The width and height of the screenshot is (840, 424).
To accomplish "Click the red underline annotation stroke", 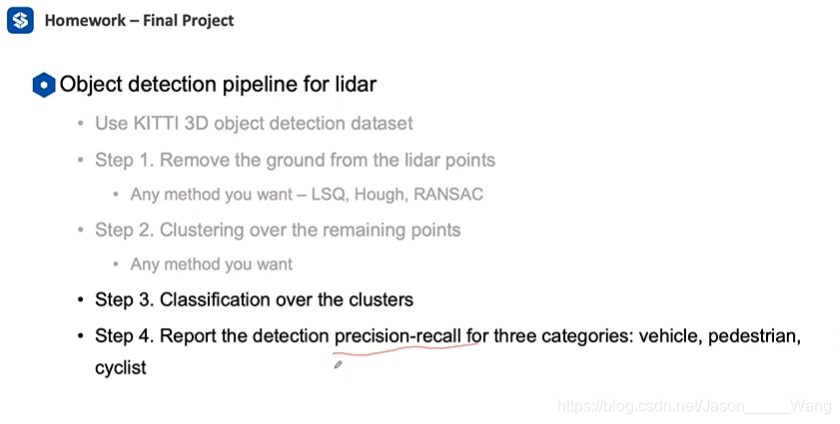I will 405,349.
